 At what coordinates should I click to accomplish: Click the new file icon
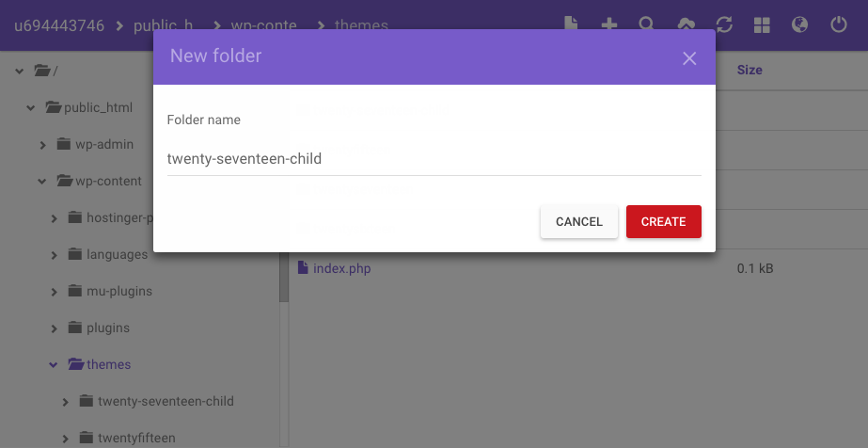(571, 24)
